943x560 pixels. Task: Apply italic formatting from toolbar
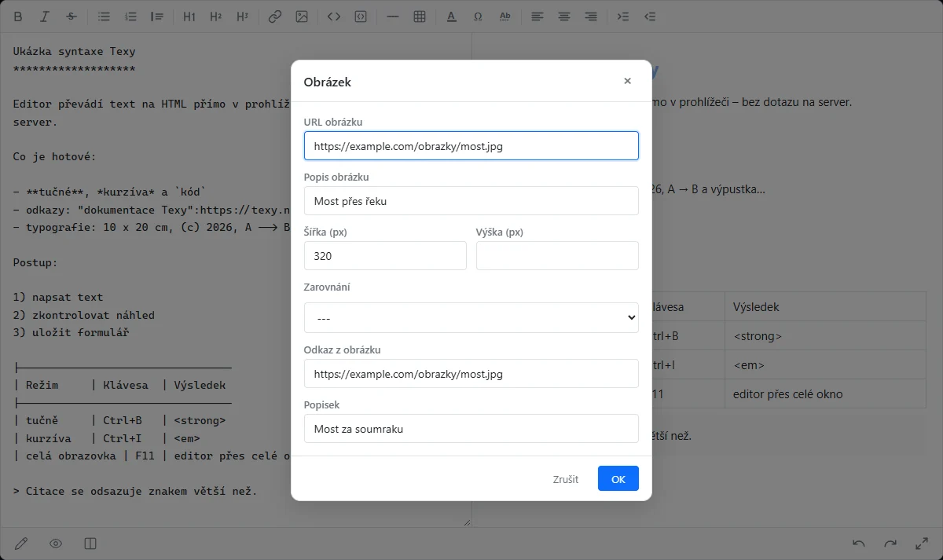tap(45, 16)
